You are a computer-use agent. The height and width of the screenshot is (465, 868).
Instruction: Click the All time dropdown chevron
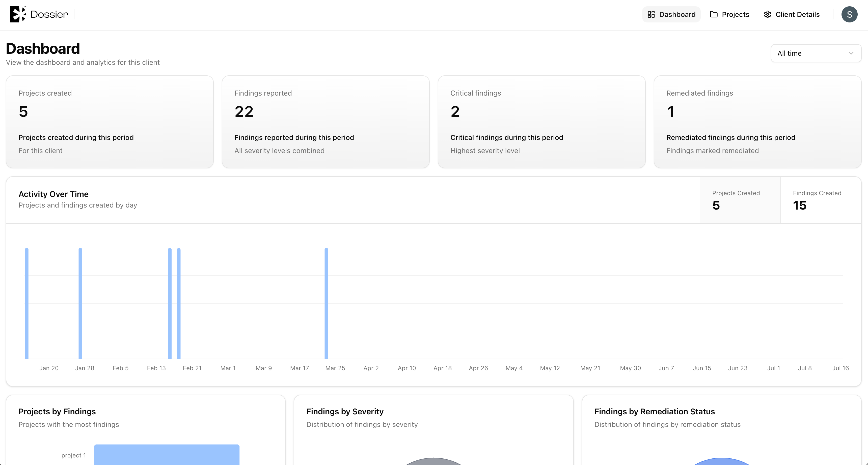[x=851, y=53]
